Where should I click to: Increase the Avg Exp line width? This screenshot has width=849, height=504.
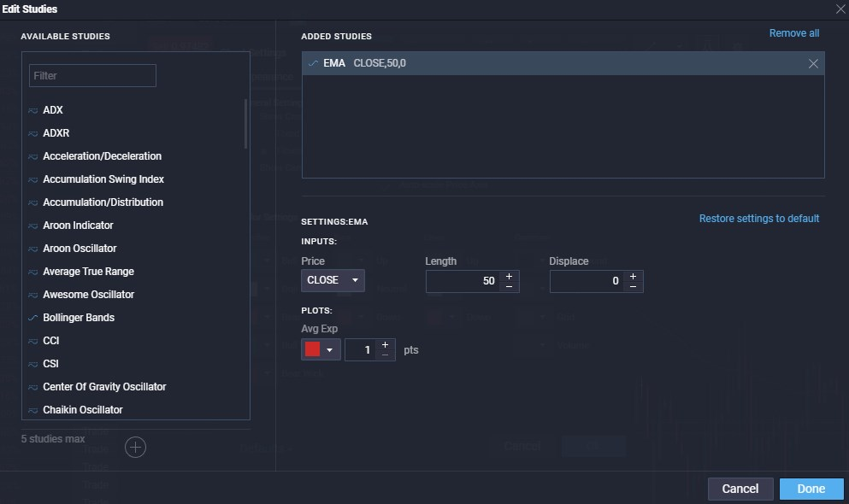[385, 345]
